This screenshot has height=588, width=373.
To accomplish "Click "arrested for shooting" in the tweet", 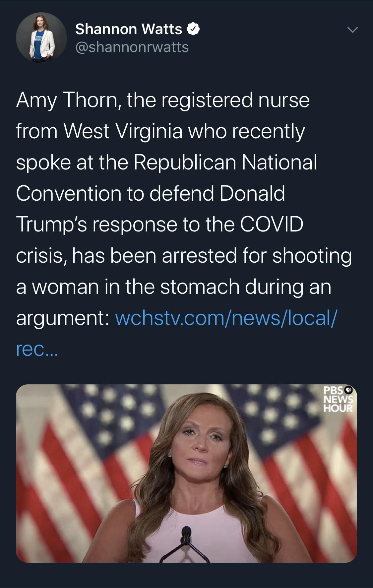I will coord(257,256).
